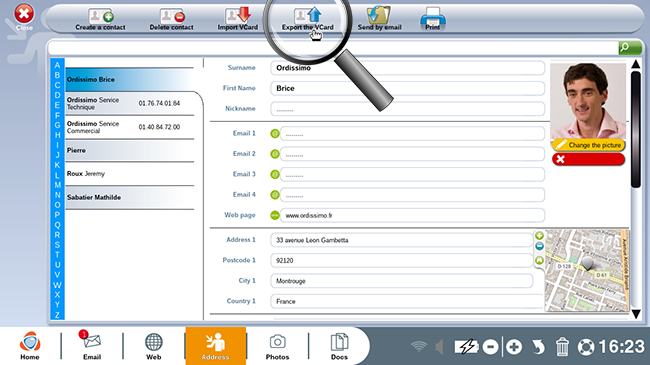Click the green icon beside Email 2

[x=275, y=154]
